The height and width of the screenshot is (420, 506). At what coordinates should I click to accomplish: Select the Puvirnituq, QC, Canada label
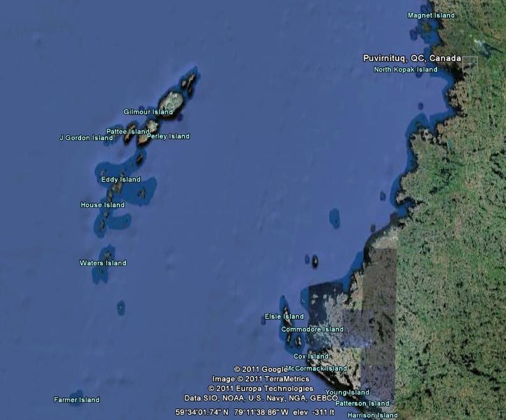tap(412, 58)
